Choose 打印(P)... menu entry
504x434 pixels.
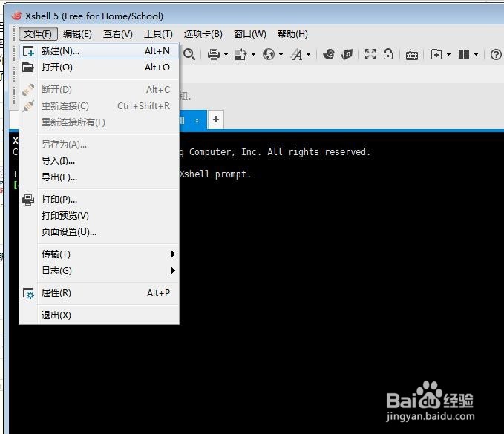(x=99, y=200)
